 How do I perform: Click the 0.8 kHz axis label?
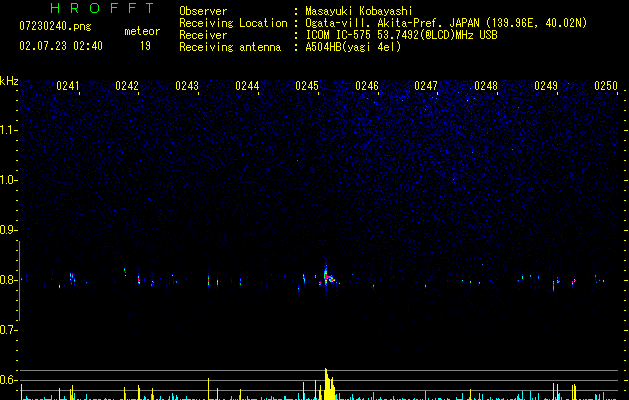click(x=8, y=280)
